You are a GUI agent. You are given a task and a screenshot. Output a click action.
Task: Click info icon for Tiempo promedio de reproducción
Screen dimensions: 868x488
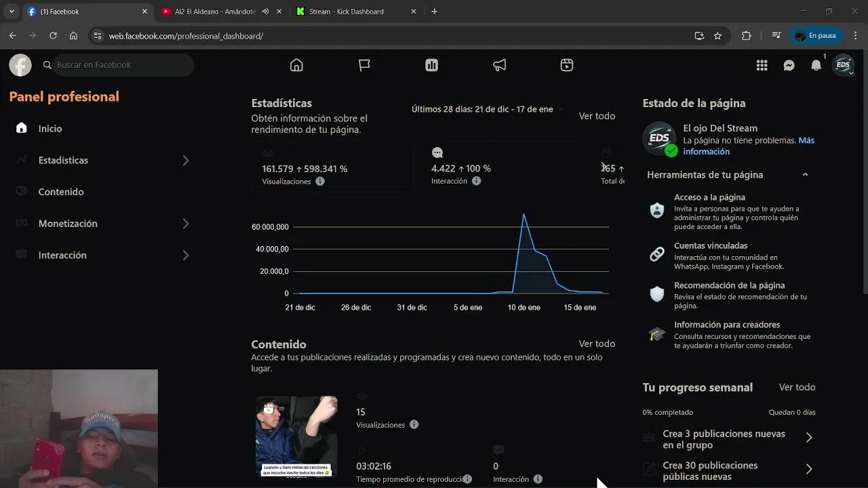click(467, 479)
